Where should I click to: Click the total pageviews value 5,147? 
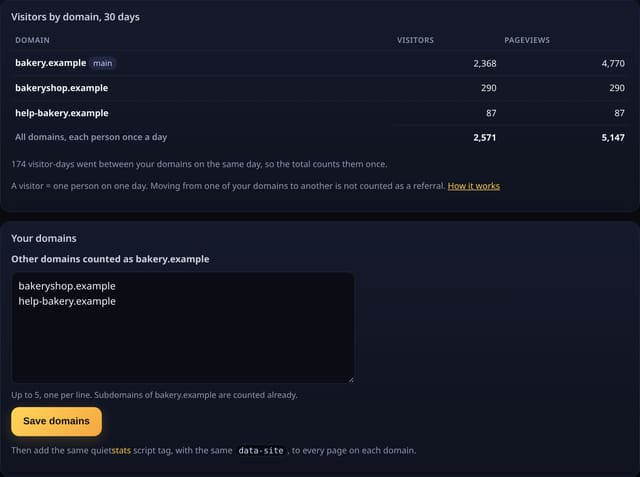[x=613, y=138]
